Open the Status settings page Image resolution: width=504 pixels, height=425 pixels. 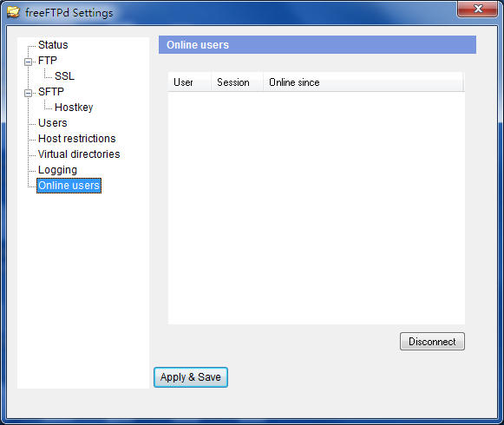(x=53, y=45)
